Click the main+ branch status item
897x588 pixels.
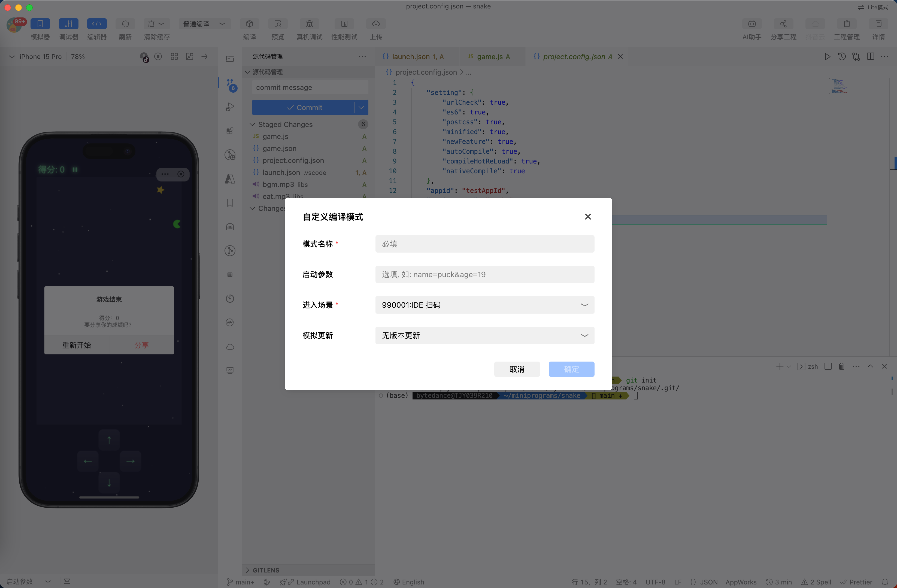(x=240, y=582)
